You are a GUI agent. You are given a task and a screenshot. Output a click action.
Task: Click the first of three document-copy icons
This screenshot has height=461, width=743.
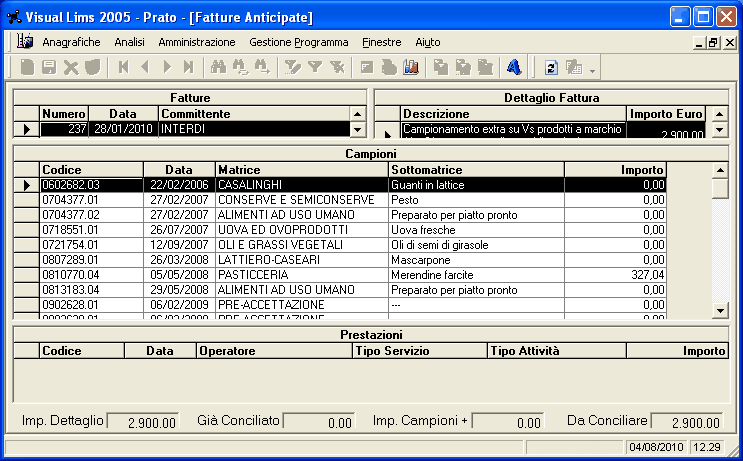point(441,67)
